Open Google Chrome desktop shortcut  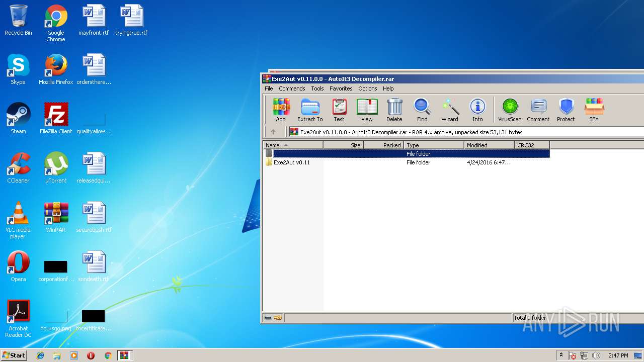pos(56,24)
